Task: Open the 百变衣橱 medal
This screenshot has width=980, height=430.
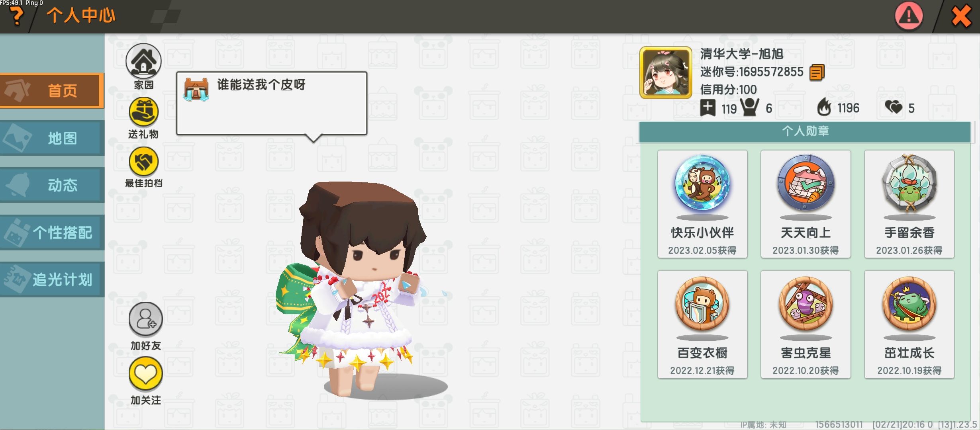Action: pyautogui.click(x=702, y=324)
